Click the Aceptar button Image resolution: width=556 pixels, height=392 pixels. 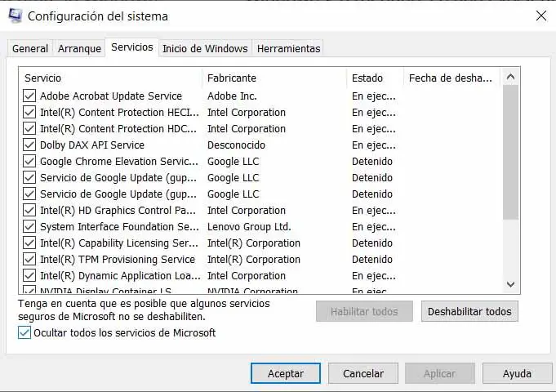click(286, 373)
